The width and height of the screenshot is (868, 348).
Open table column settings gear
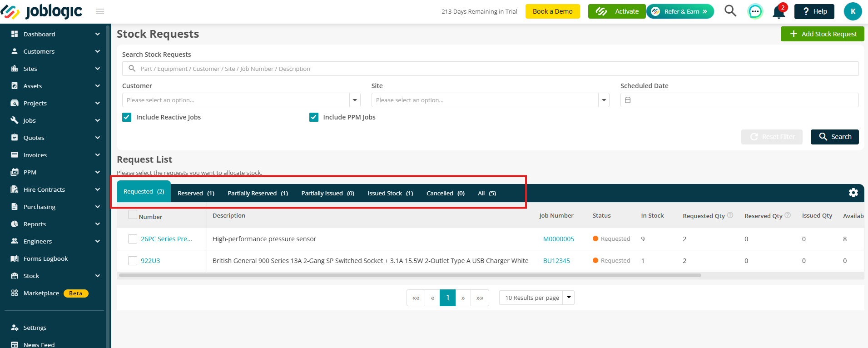[853, 193]
